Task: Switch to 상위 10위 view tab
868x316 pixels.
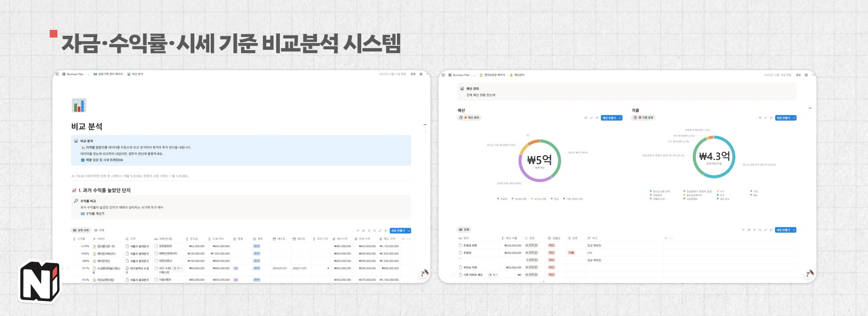Action: 81,230
